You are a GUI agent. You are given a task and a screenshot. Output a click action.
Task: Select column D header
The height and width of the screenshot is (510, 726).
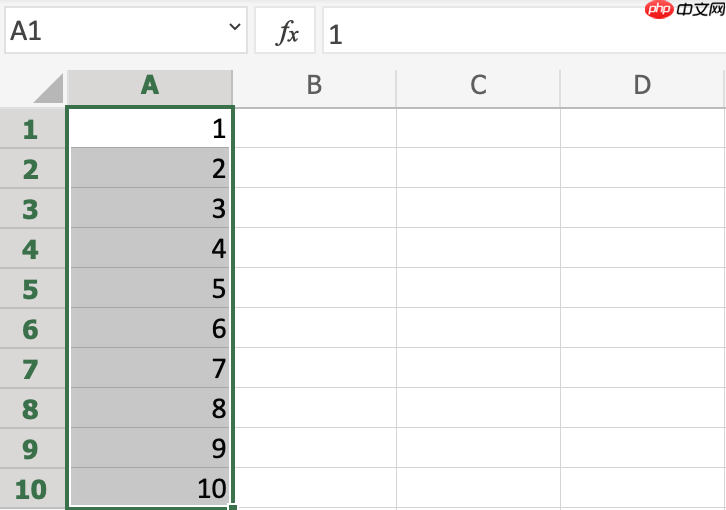point(642,87)
